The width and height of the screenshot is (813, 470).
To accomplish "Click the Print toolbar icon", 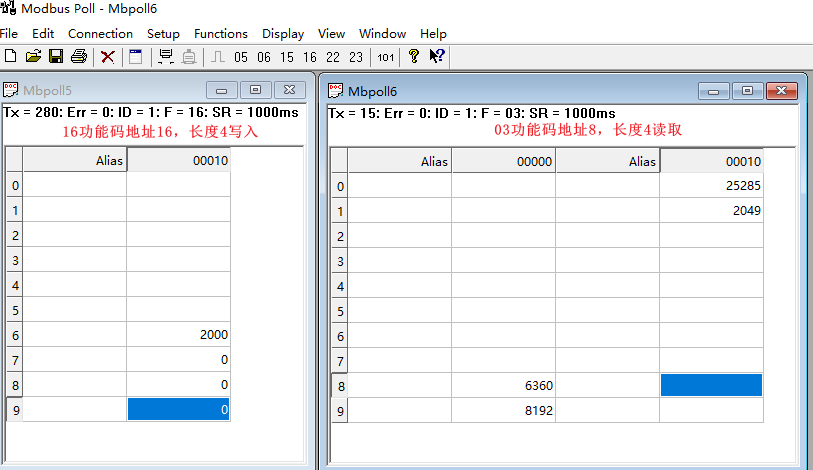I will click(x=79, y=57).
